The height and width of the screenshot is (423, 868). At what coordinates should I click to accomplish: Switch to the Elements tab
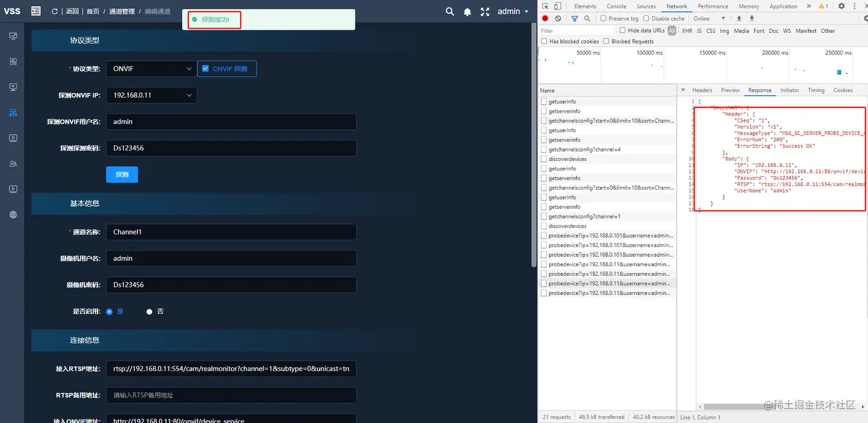coord(585,6)
